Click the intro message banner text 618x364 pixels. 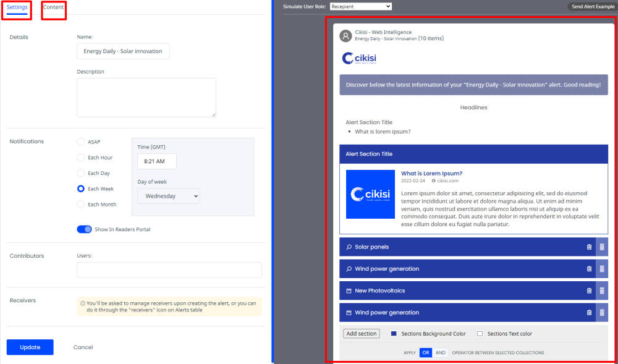click(473, 85)
